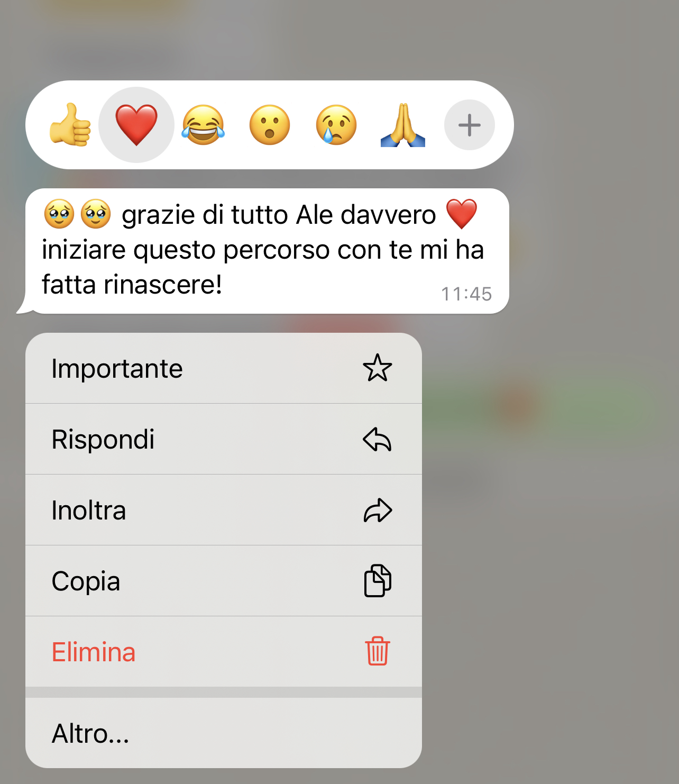Select the red heart reaction
679x784 pixels.
(136, 125)
